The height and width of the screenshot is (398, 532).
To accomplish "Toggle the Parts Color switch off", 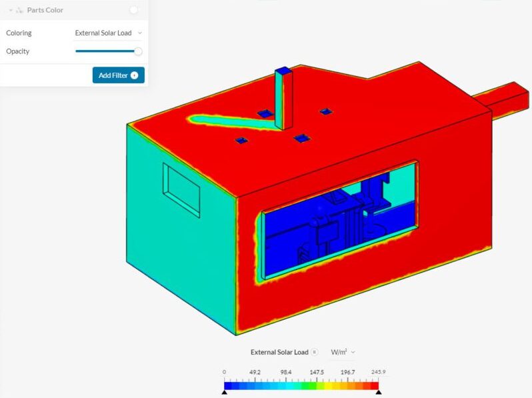I will (135, 10).
